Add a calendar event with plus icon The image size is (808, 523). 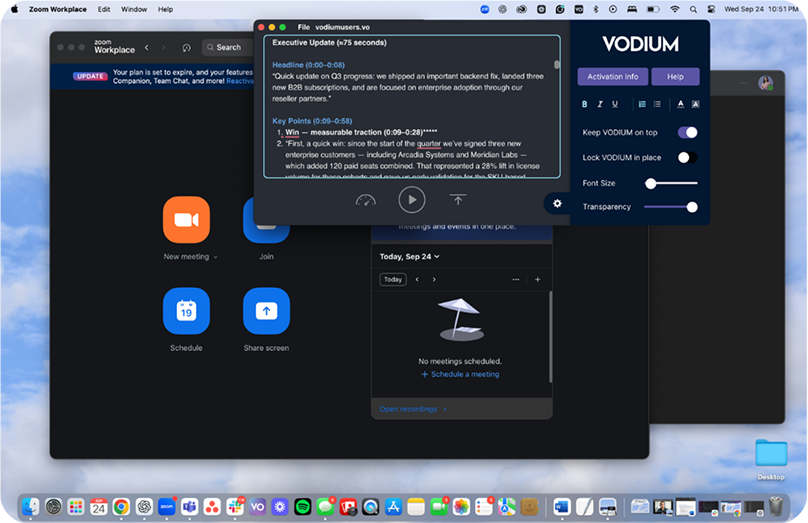pos(537,279)
